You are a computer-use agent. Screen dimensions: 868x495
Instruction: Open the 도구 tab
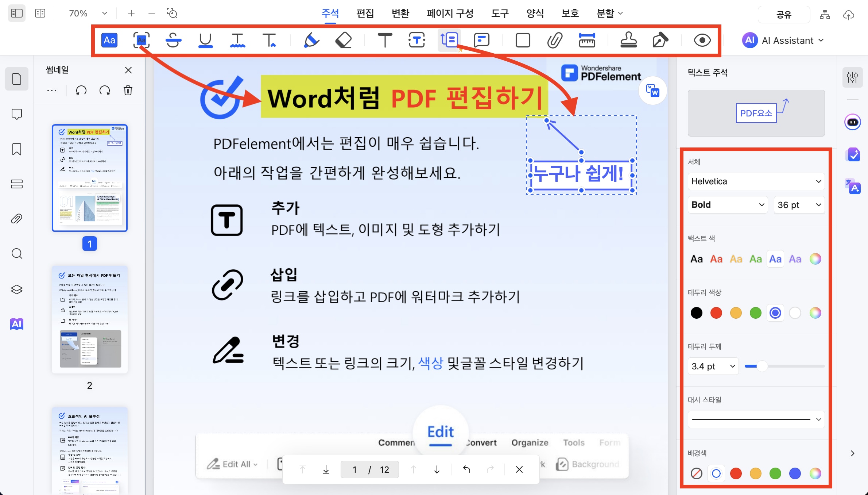(500, 14)
